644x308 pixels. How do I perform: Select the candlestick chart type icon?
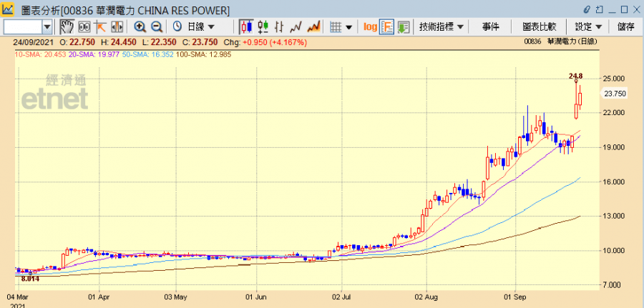(x=246, y=26)
